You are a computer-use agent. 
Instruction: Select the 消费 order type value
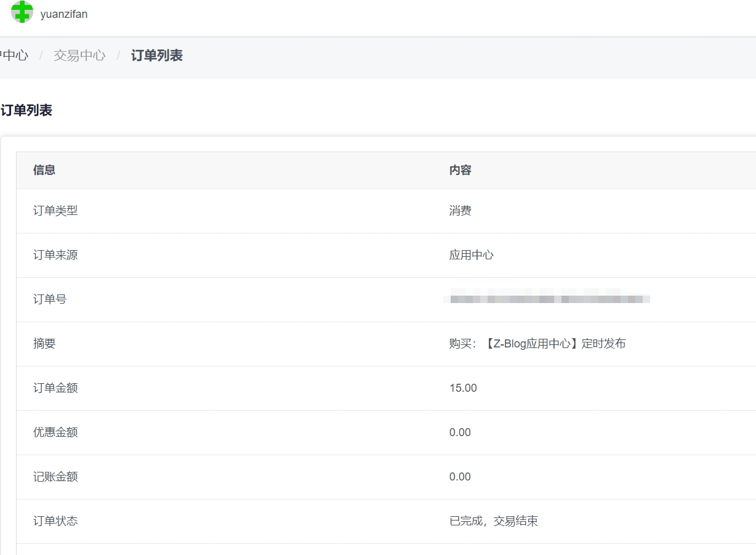pos(460,211)
